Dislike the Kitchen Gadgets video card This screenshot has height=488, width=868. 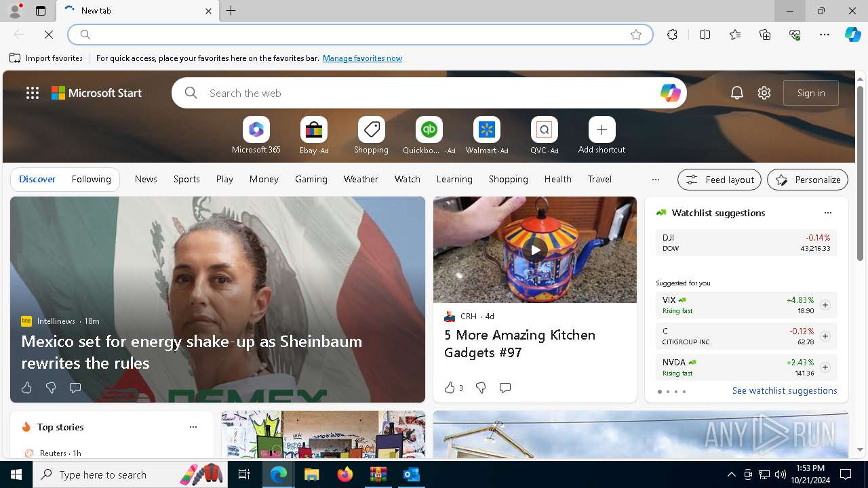(480, 388)
